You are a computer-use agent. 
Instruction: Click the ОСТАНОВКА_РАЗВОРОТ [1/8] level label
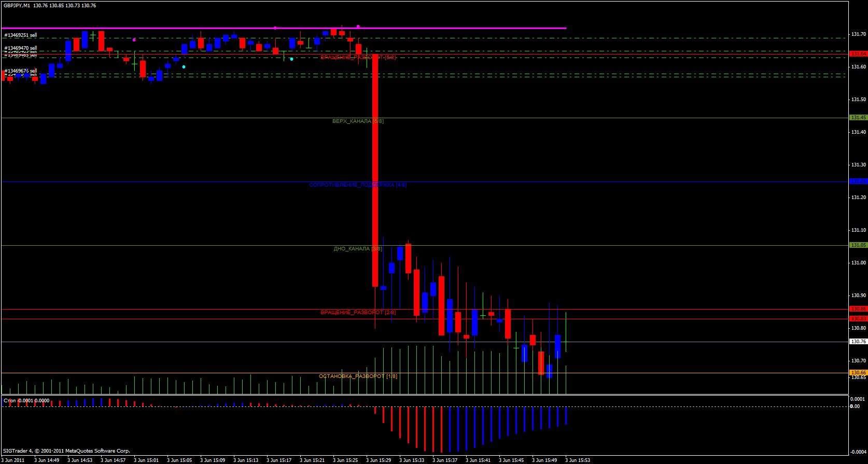pos(358,376)
